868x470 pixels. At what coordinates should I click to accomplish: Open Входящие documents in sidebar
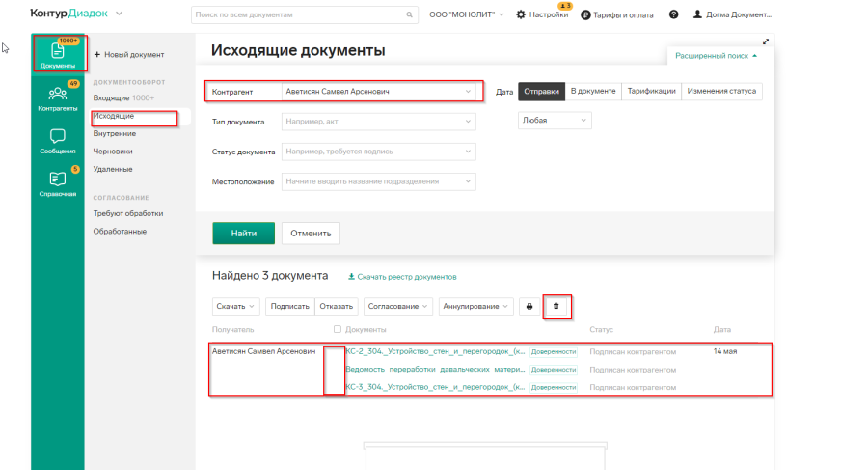[x=122, y=97]
